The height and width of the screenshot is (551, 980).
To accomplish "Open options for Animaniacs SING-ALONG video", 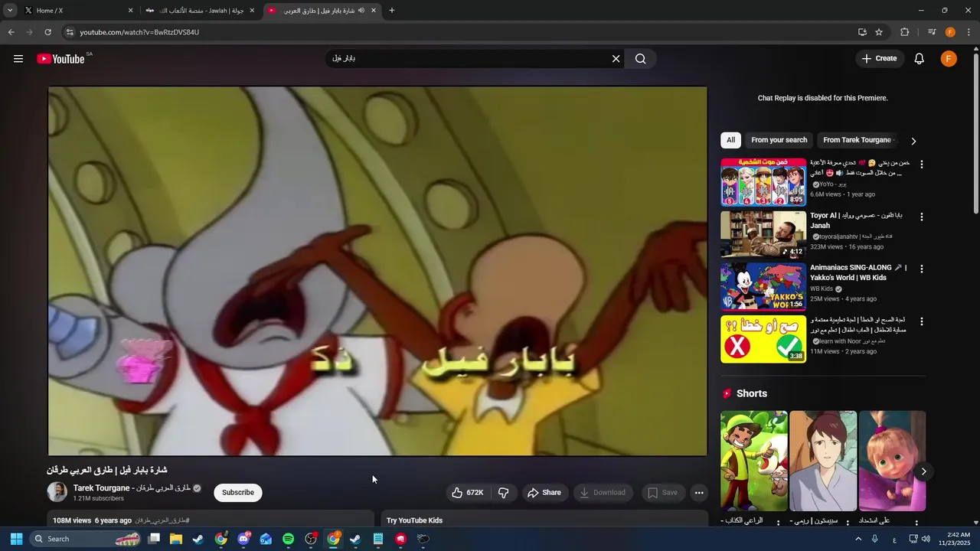I will coord(921,269).
